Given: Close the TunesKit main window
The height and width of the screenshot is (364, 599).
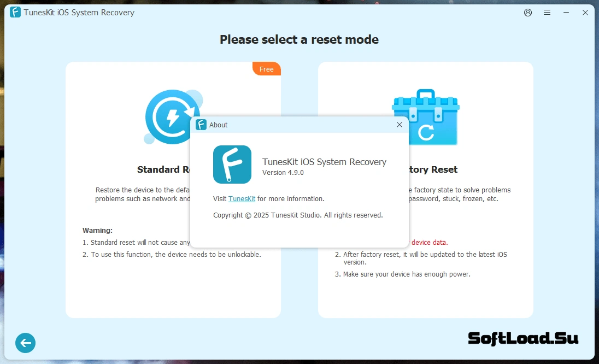Looking at the screenshot, I should click(585, 13).
